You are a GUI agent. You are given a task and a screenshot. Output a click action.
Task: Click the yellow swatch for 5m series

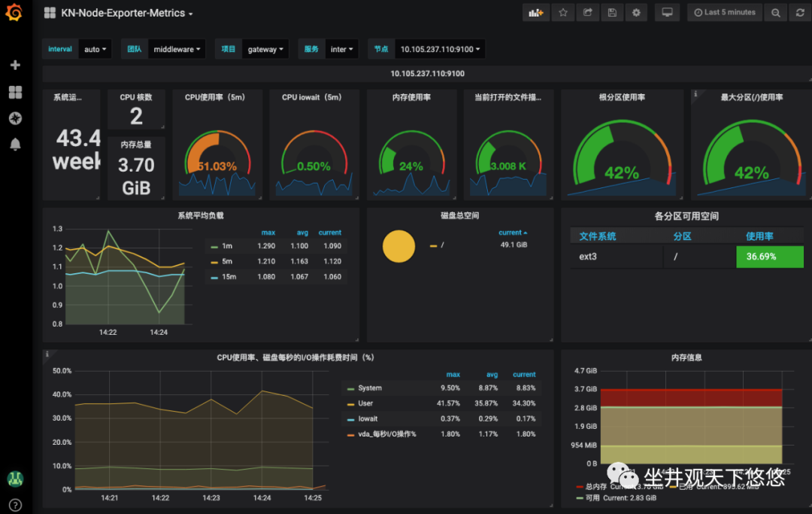(214, 262)
